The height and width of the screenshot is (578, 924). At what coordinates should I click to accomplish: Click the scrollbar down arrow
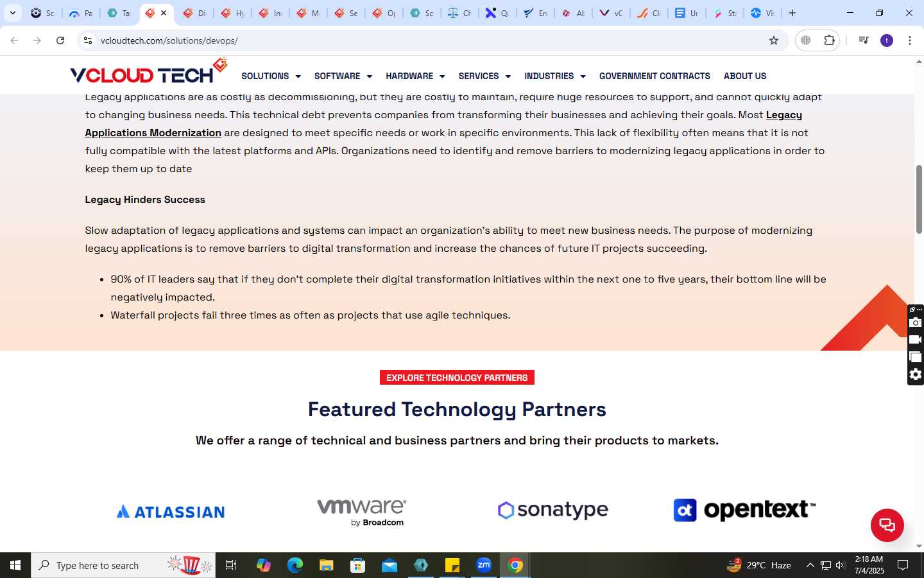pos(919,547)
